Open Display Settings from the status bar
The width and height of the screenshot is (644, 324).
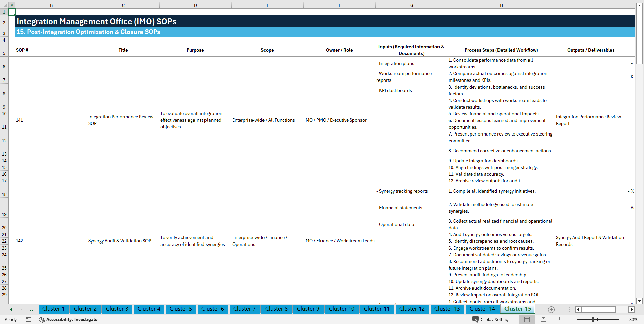[491, 319]
